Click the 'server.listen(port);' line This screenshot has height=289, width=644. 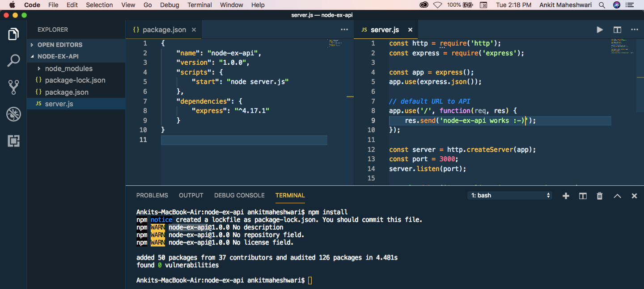click(x=428, y=169)
